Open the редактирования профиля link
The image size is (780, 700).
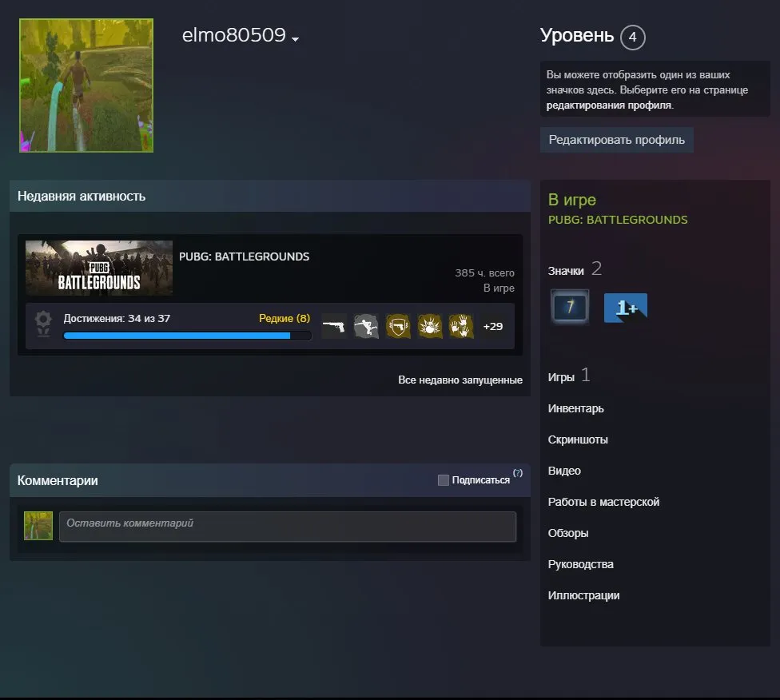tap(609, 105)
